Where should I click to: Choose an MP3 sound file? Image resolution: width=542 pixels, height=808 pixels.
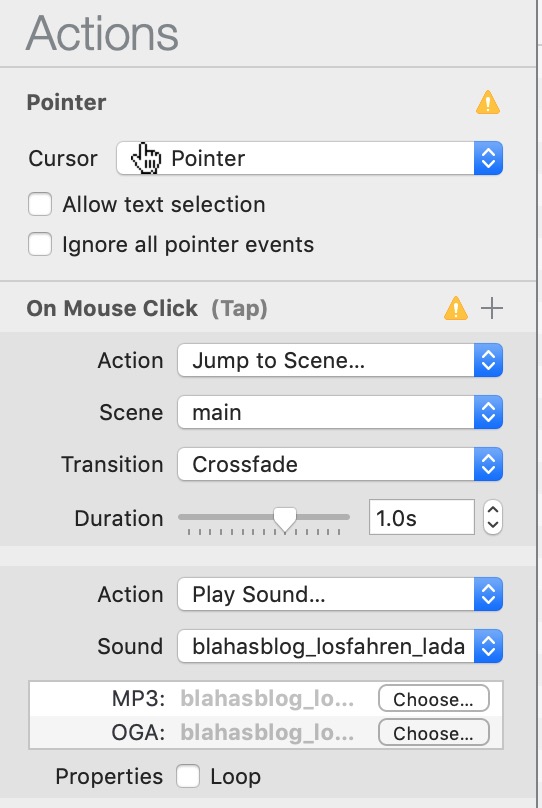(x=433, y=699)
